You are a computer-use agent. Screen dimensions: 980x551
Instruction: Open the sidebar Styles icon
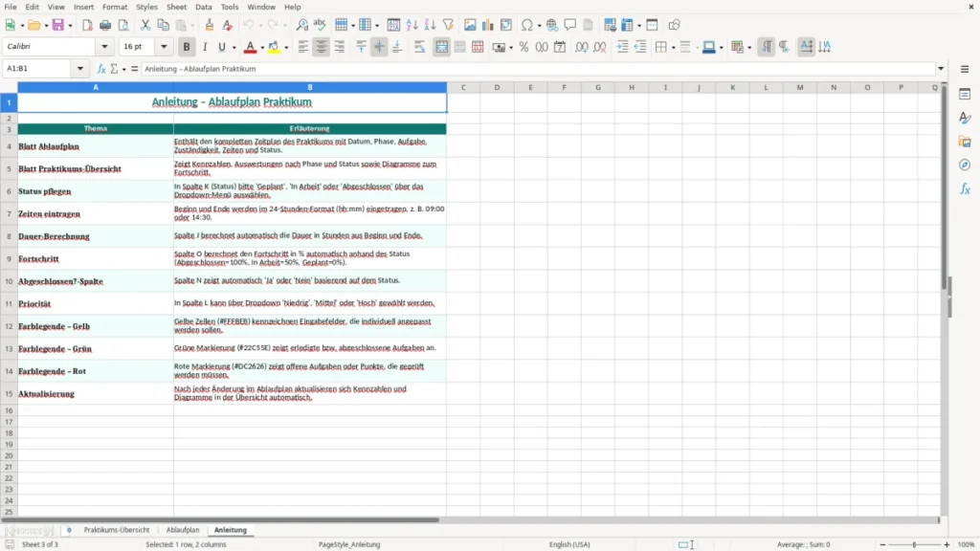[x=965, y=118]
